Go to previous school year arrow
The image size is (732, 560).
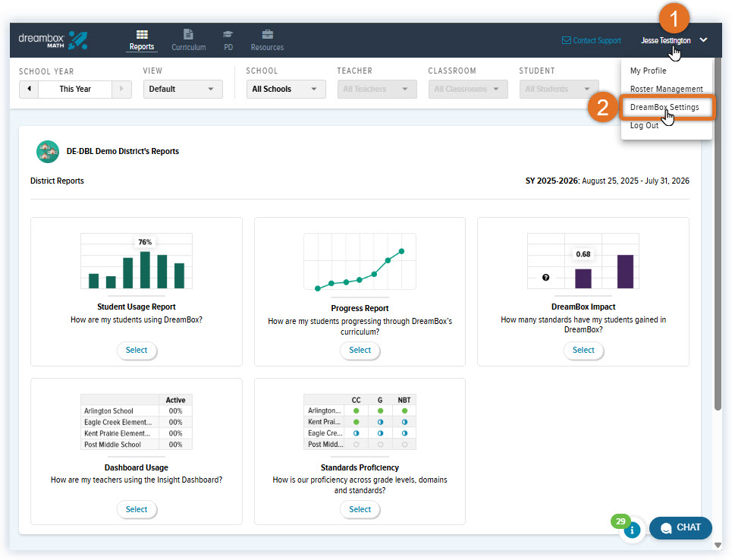coord(29,89)
